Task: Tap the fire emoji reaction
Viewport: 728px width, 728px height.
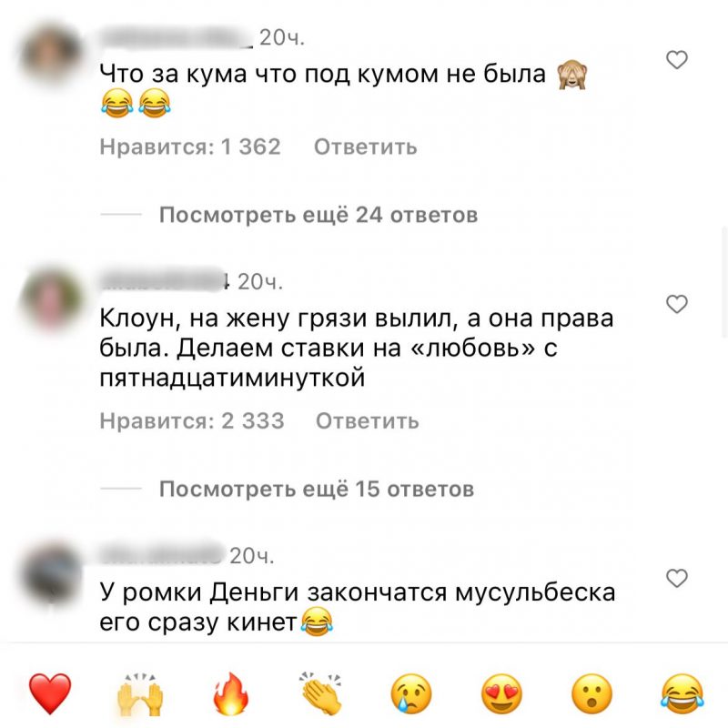Action: [x=231, y=693]
